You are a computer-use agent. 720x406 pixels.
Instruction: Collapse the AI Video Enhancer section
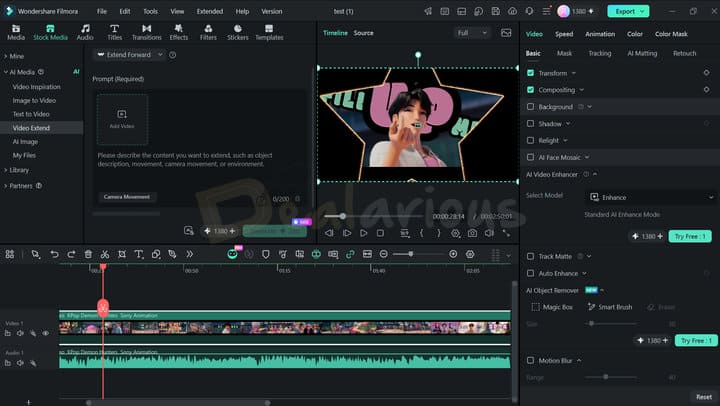(x=595, y=175)
